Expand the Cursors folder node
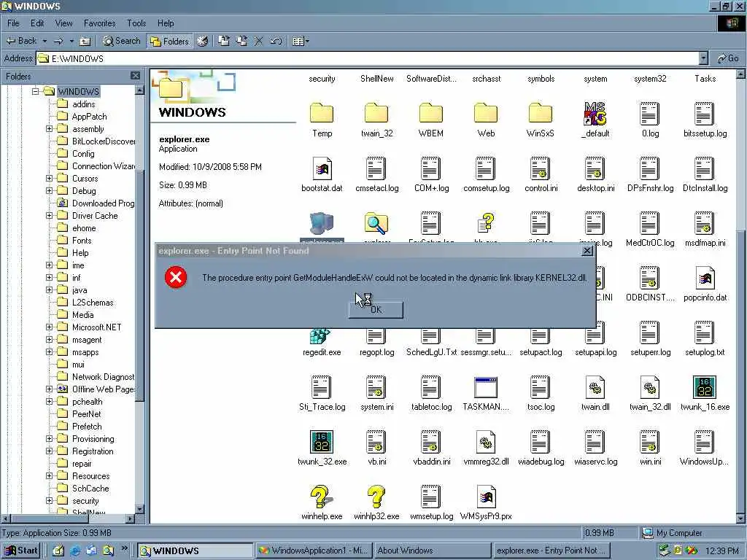Image resolution: width=747 pixels, height=560 pixels. click(49, 178)
